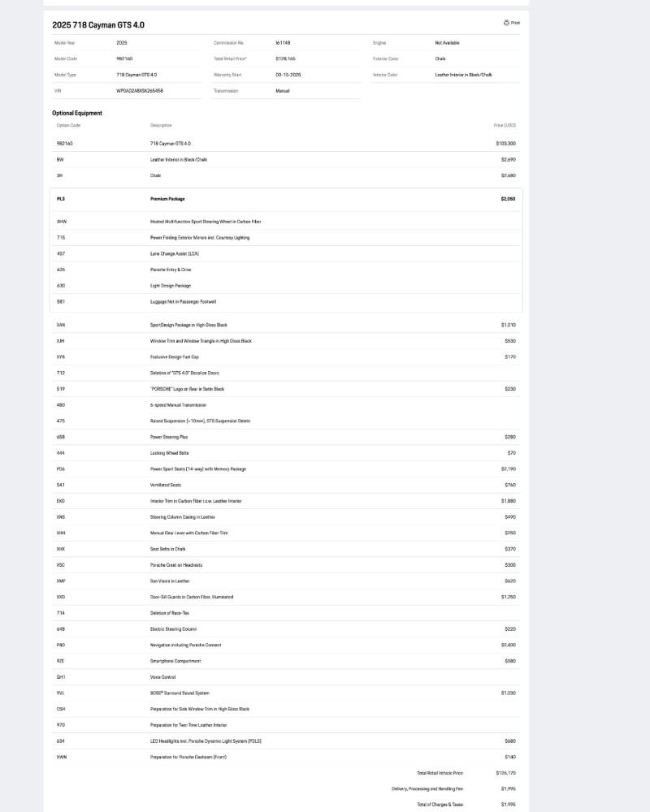Viewport: 650px width, 812px height.
Task: Select the Leather Interior in Black/Chalk option row
Action: pyautogui.click(x=284, y=159)
